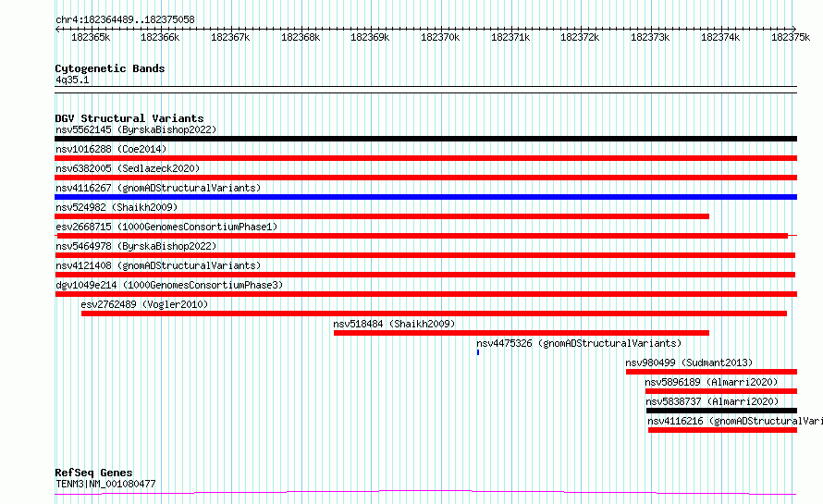
Task: Open nsv5562145 (ByrskaBishop2022) label
Action: pyautogui.click(x=136, y=129)
